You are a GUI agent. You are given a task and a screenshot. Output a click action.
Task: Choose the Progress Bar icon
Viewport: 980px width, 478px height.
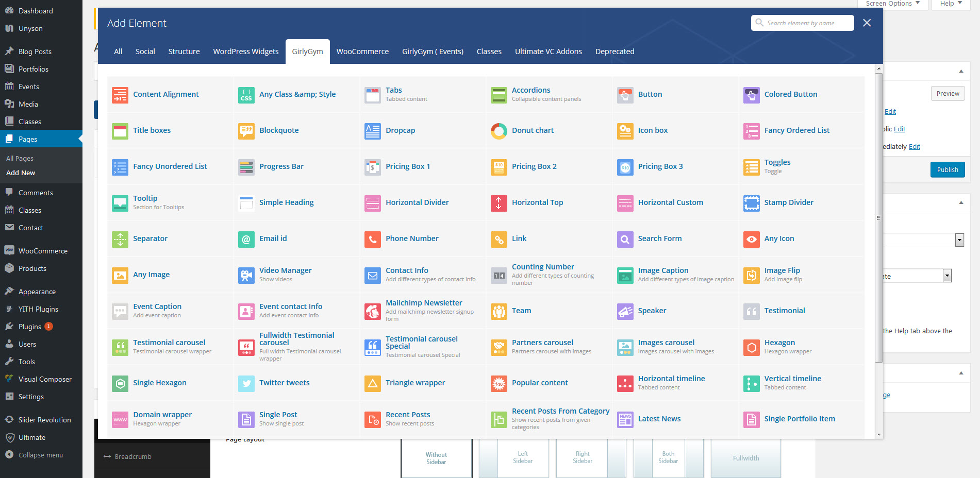click(246, 167)
